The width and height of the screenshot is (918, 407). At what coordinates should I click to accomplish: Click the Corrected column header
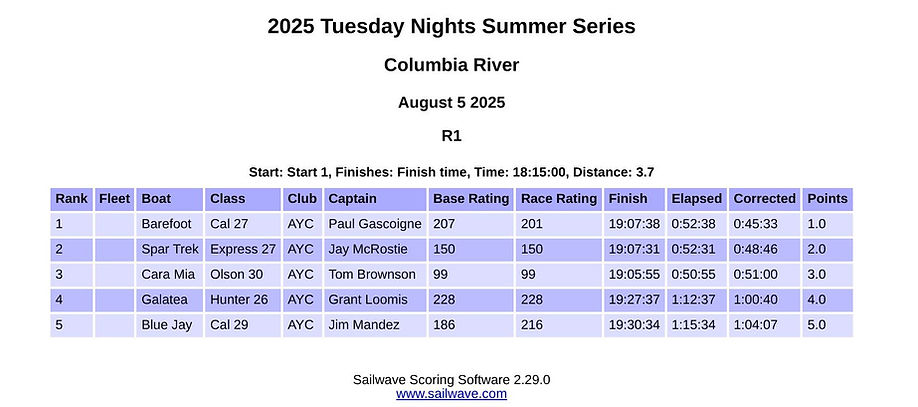(764, 199)
